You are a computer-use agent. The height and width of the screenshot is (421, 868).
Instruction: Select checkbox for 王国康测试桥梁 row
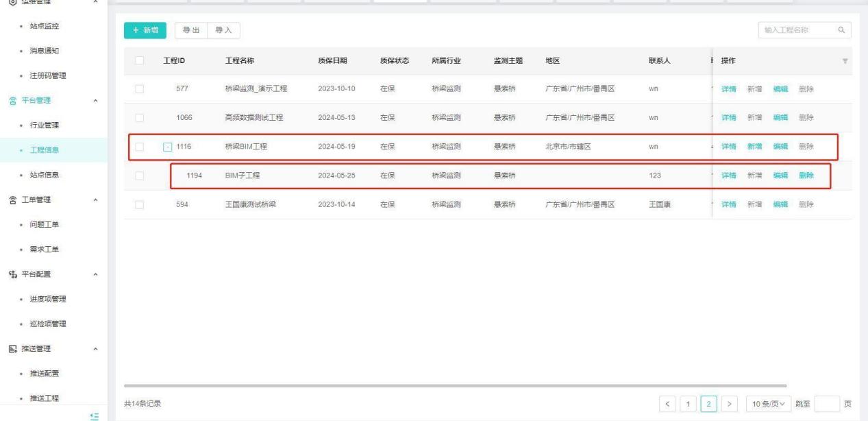tap(140, 204)
